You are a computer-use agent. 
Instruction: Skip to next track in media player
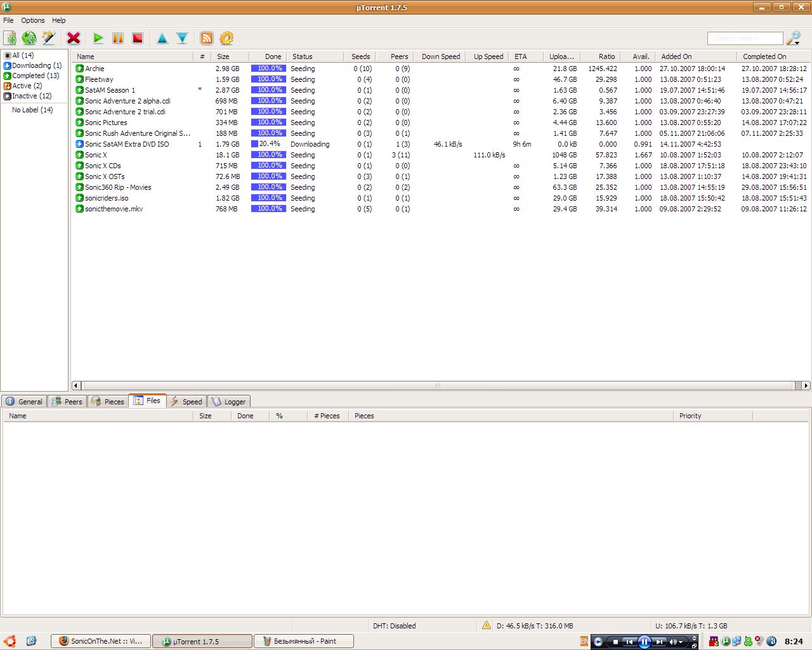click(659, 642)
